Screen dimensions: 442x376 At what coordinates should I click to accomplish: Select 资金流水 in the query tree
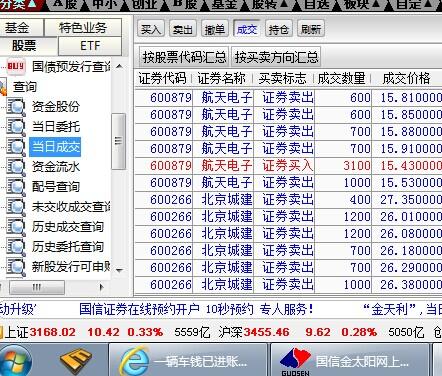pos(56,167)
